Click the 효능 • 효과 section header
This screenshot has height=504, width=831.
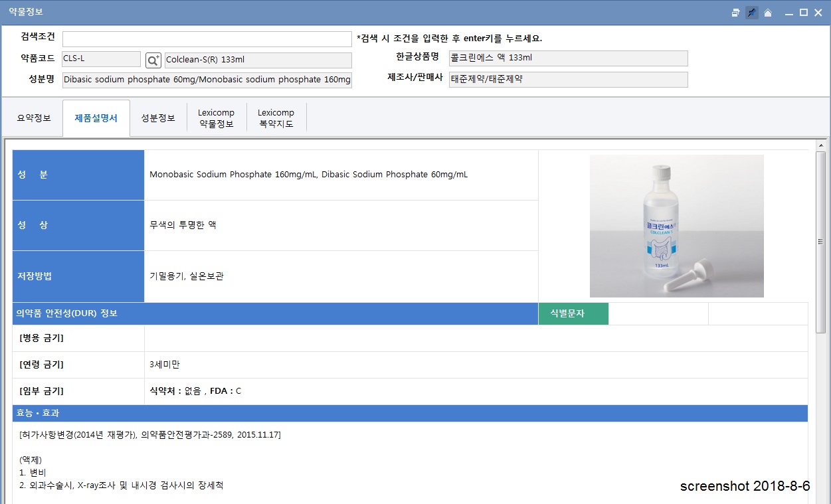[x=410, y=413]
